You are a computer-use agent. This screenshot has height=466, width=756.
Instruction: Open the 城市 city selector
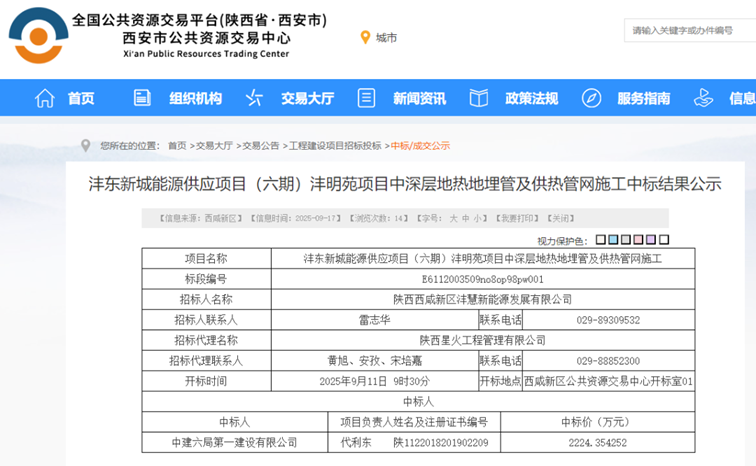click(x=386, y=38)
